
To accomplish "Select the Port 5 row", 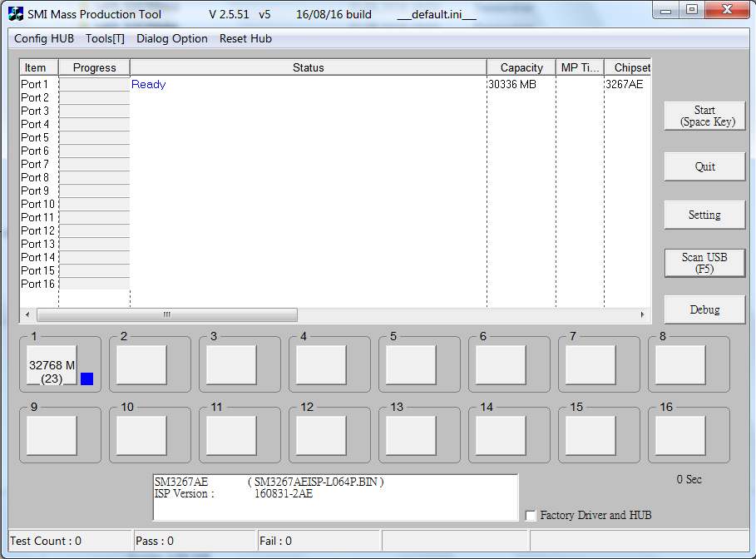I will [335, 137].
